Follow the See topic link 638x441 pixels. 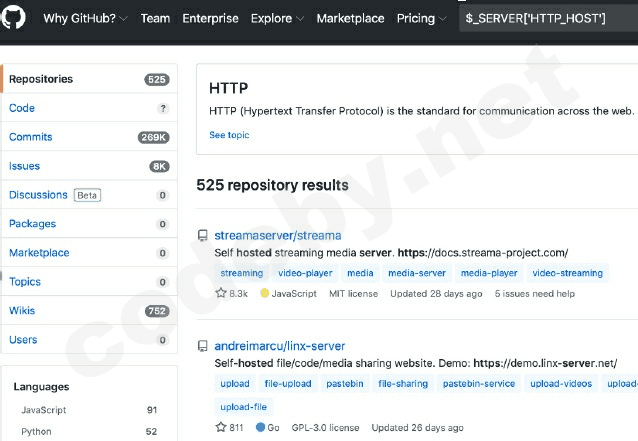[x=229, y=135]
